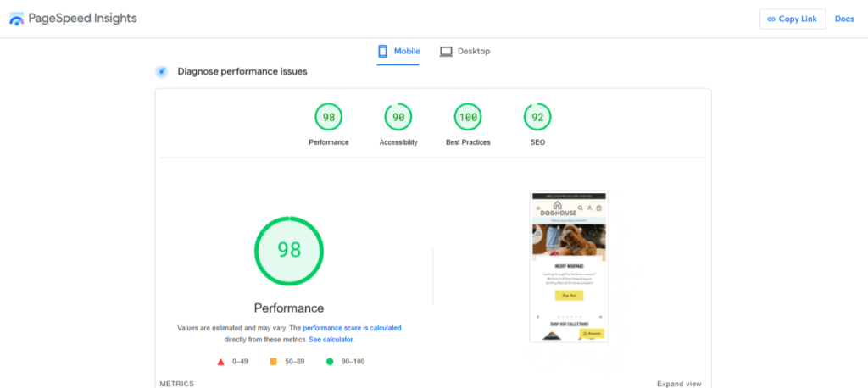This screenshot has height=388, width=868.
Task: Expand the metrics view
Action: (679, 384)
